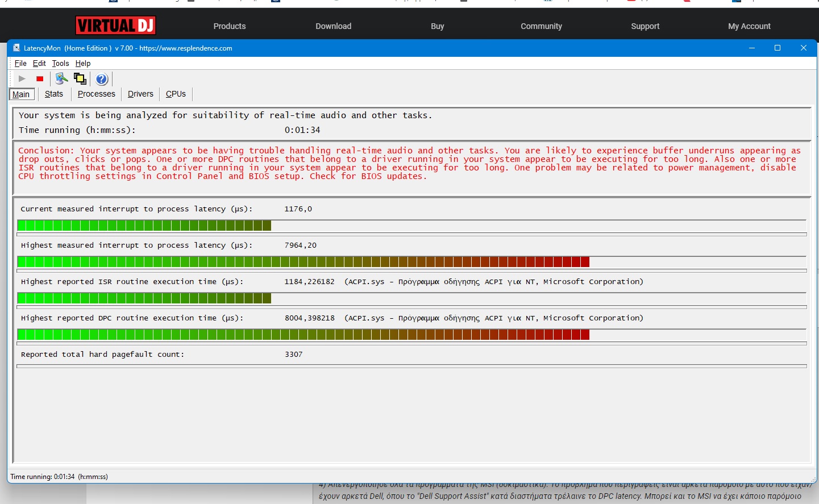The width and height of the screenshot is (819, 504).
Task: Click the DPC execution time value 8004,398218
Action: tap(310, 318)
